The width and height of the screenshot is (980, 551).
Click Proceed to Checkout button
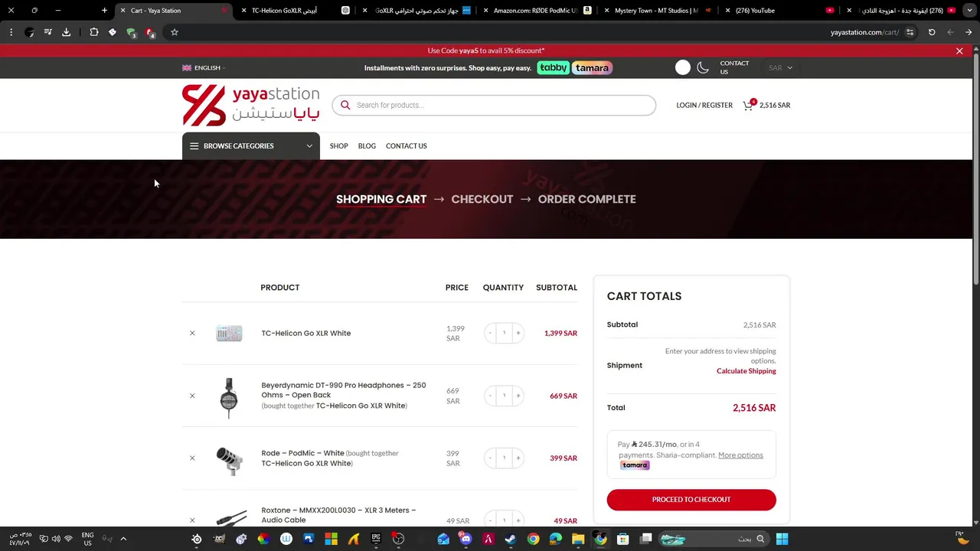coord(691,500)
